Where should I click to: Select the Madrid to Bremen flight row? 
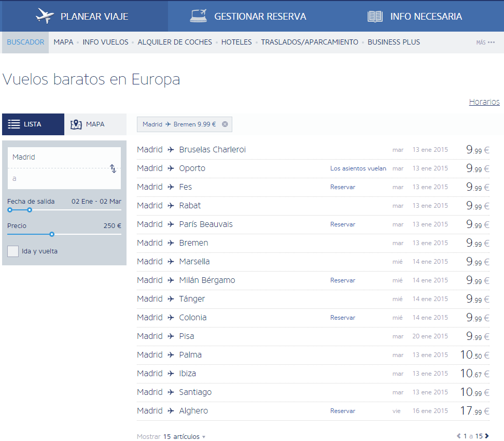tap(313, 243)
